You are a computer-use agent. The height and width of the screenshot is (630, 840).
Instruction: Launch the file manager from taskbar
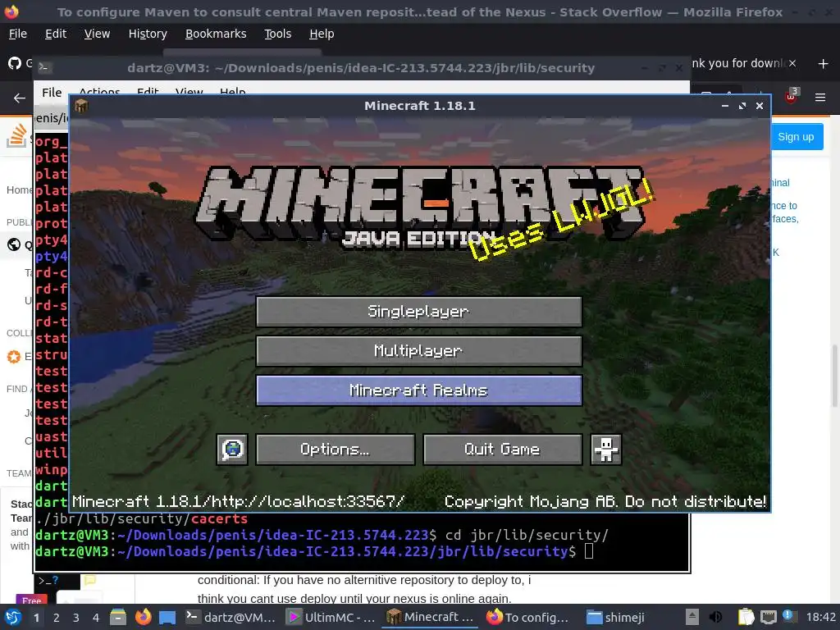click(118, 617)
